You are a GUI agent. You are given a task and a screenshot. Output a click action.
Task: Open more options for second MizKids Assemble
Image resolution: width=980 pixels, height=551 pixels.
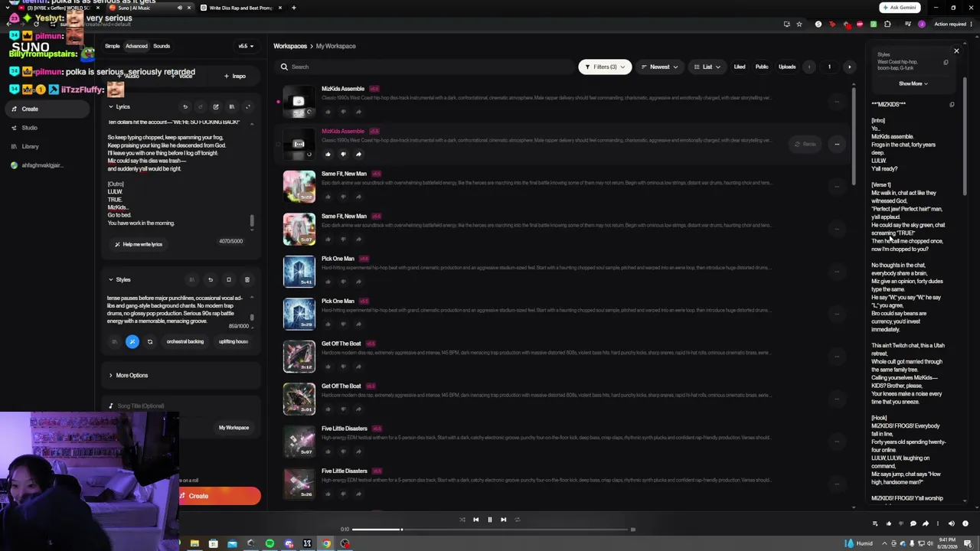click(x=837, y=144)
